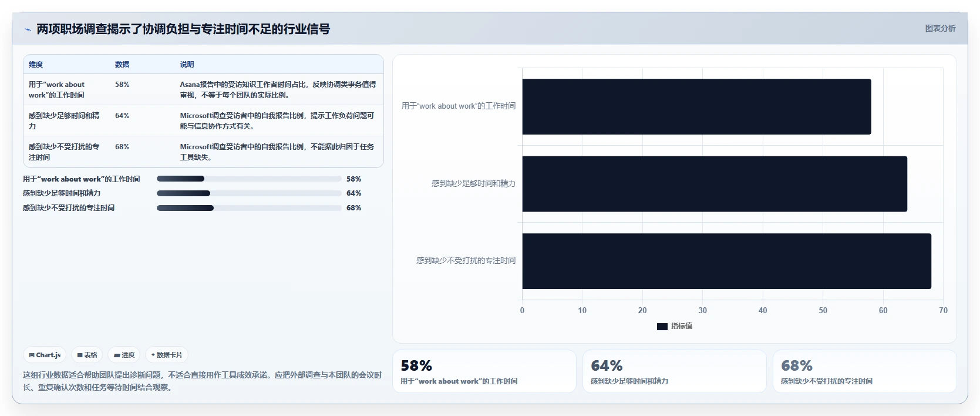Click progress row label 用于“work about work”的工作时间

point(82,179)
